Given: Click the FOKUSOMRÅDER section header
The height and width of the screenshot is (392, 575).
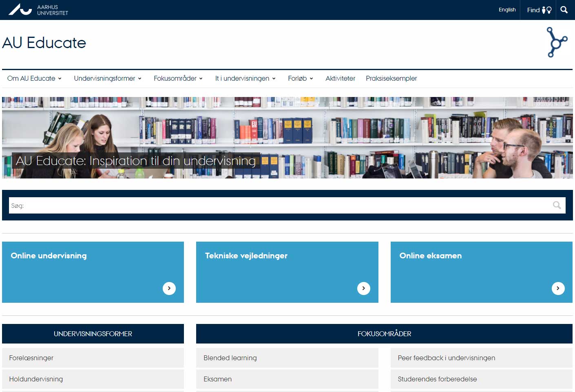Looking at the screenshot, I should tap(384, 334).
